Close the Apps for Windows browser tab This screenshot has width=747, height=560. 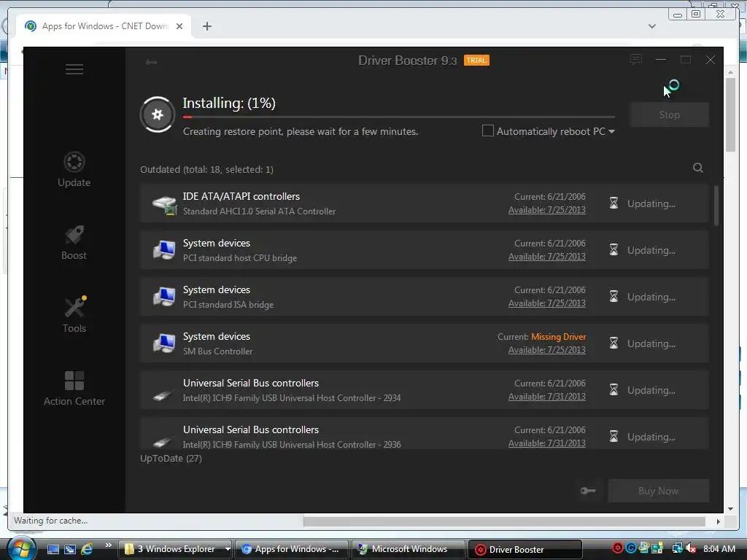click(x=179, y=26)
